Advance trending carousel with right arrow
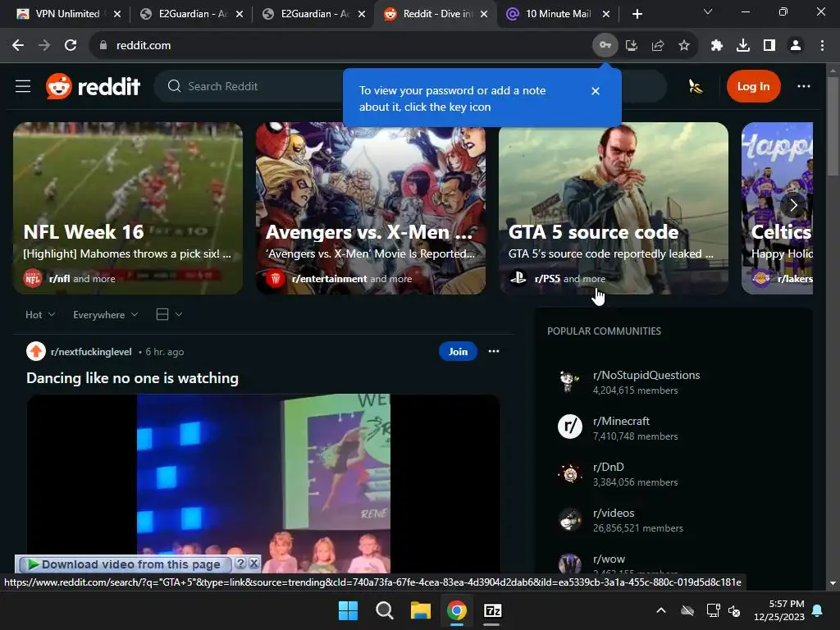 pos(793,204)
